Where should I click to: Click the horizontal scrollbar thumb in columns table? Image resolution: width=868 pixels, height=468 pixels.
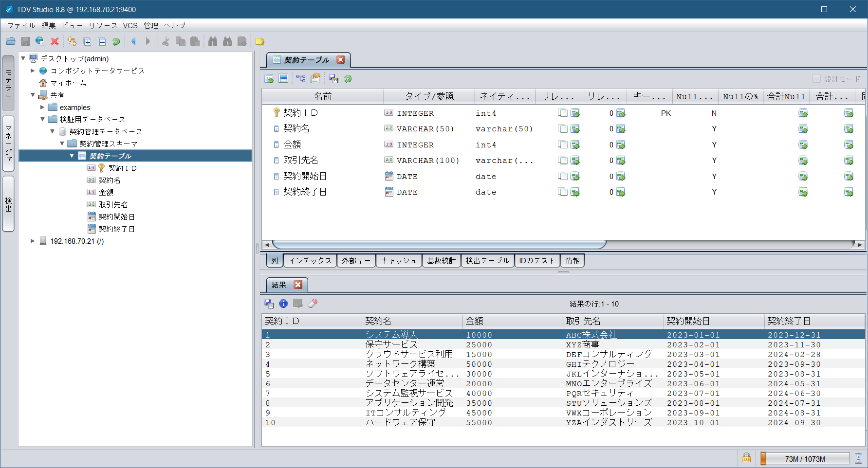[x=439, y=244]
